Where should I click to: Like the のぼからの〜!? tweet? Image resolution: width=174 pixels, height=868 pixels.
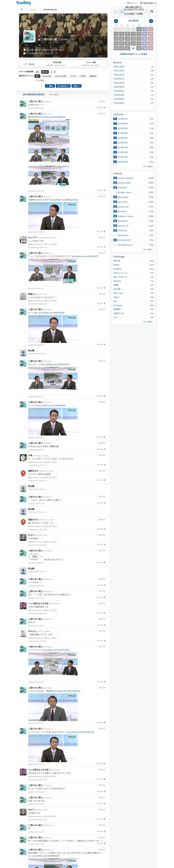click(x=104, y=108)
